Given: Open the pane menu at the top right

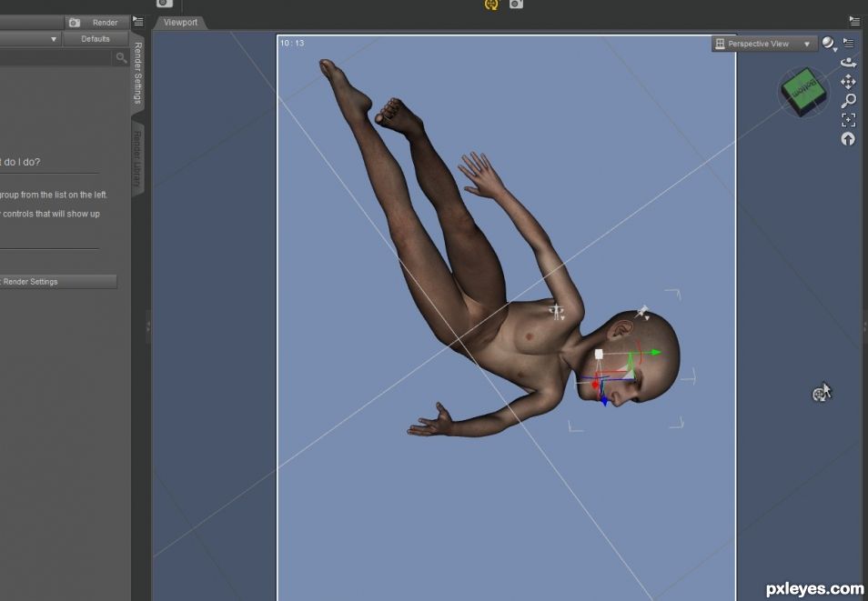Looking at the screenshot, I should coord(854,22).
